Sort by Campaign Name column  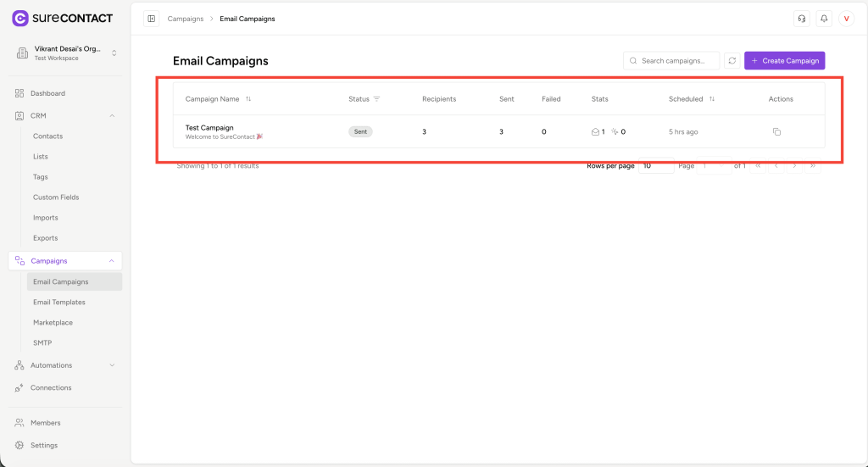(248, 99)
